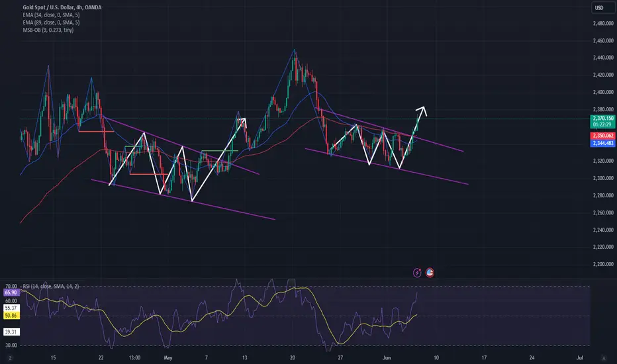
Task: Click the 'Z' button beside the date axis
Action: click(10, 358)
